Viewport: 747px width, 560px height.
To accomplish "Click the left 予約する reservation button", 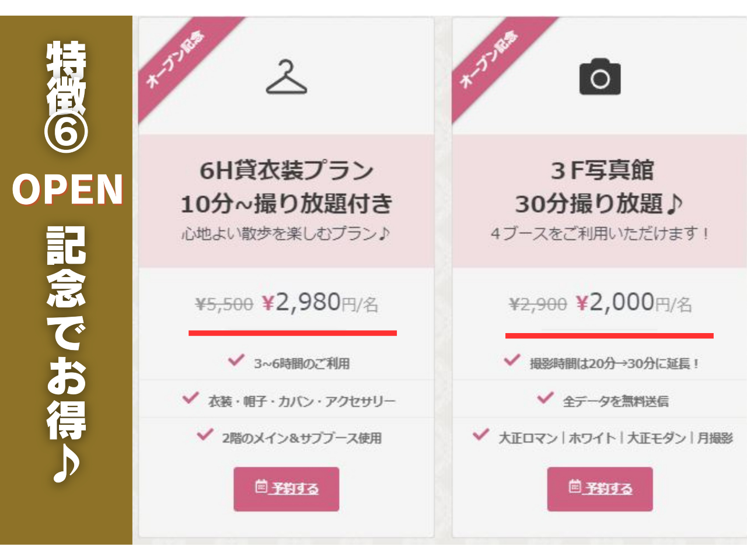I will tap(287, 489).
